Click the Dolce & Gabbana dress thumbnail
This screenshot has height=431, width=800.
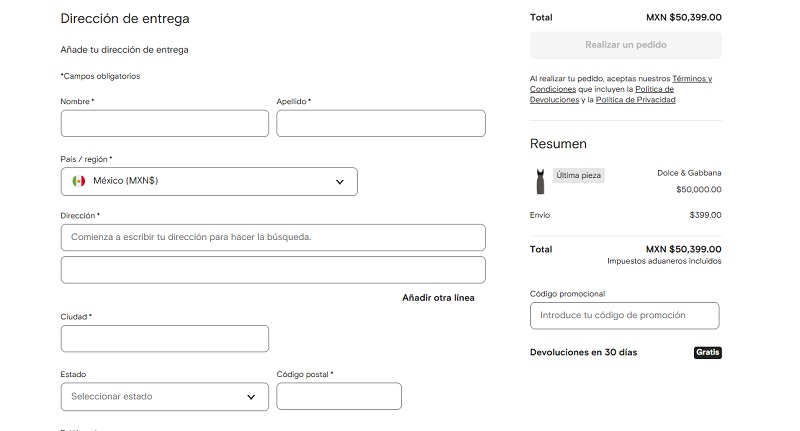pyautogui.click(x=540, y=181)
